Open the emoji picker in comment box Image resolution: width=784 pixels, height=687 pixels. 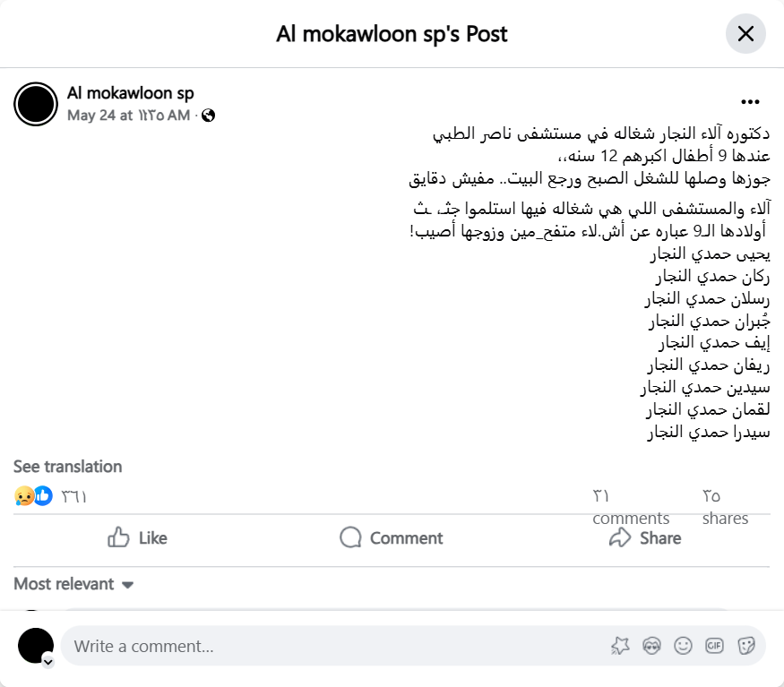pyautogui.click(x=683, y=646)
